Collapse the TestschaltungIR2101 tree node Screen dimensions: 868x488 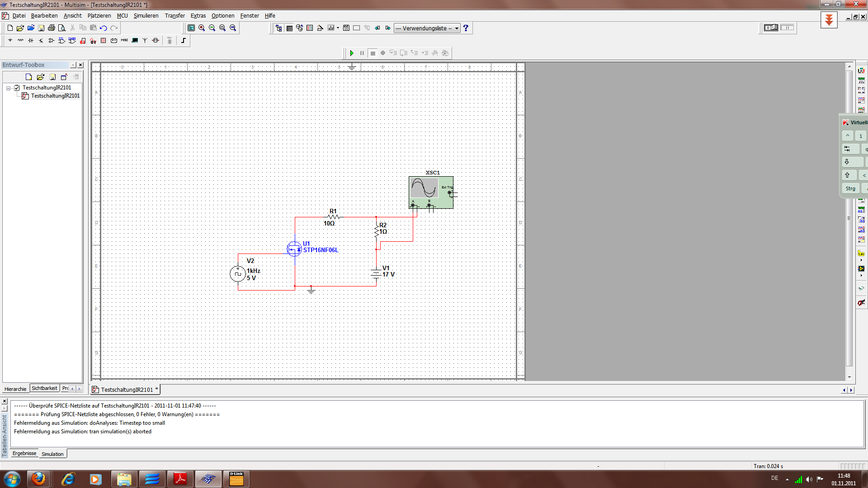9,88
